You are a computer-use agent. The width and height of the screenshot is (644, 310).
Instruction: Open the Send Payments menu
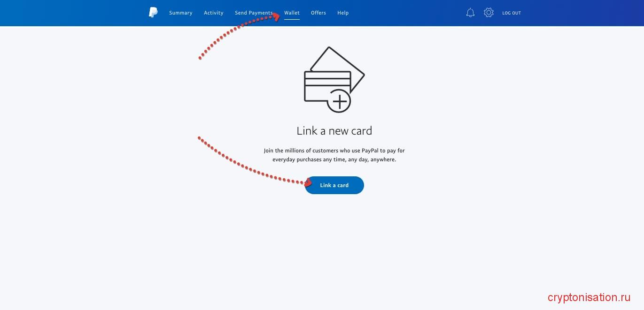[254, 13]
